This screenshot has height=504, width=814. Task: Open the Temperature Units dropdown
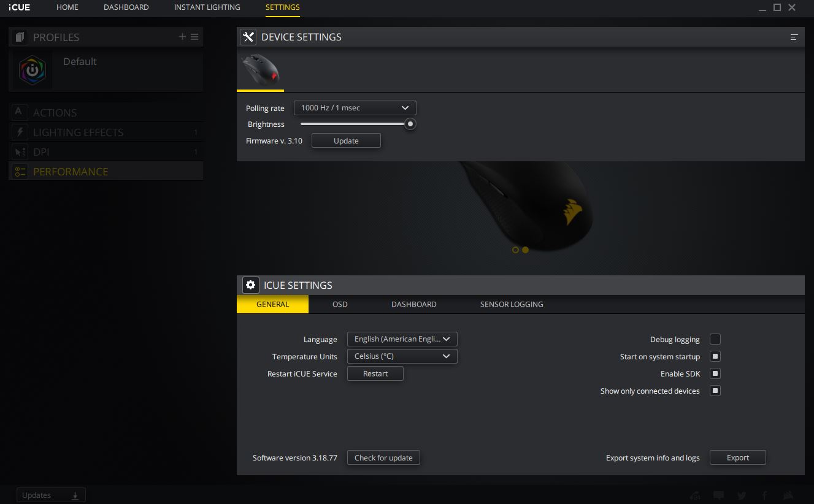pos(402,356)
